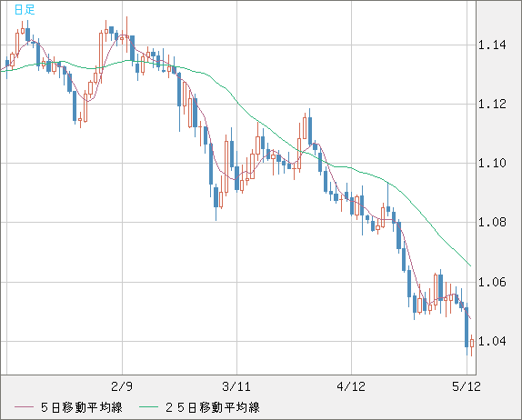Click the green 25-day average legend line

tap(148, 407)
